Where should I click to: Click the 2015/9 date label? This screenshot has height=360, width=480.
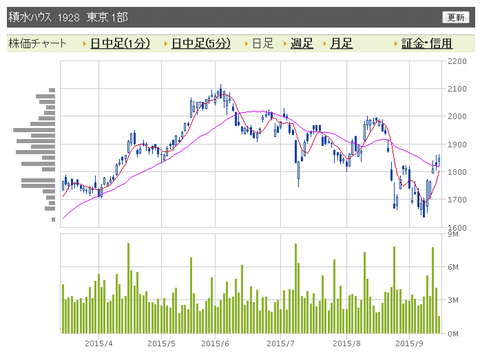tap(409, 343)
